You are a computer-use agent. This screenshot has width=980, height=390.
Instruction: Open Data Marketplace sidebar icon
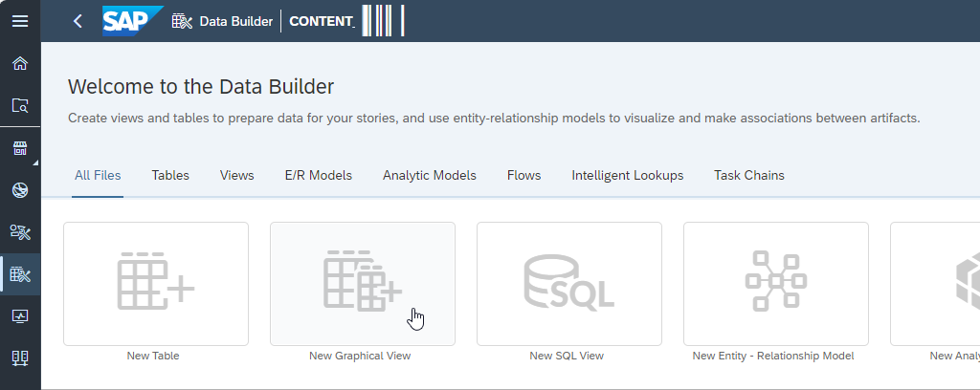(x=20, y=148)
